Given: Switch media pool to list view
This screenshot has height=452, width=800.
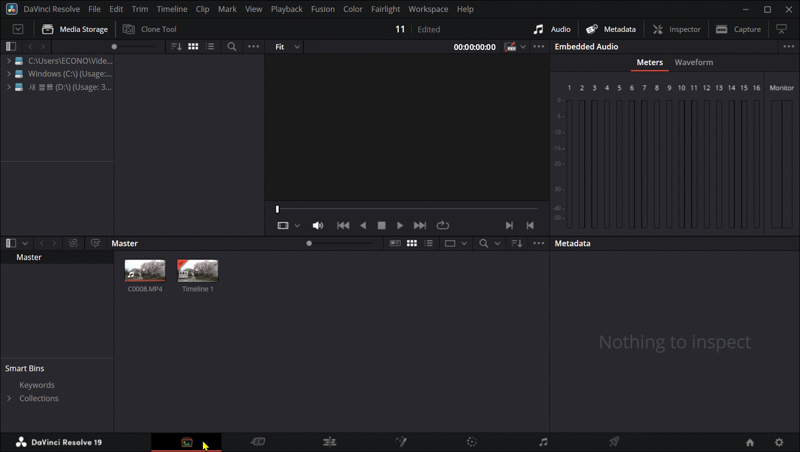Looking at the screenshot, I should (429, 243).
